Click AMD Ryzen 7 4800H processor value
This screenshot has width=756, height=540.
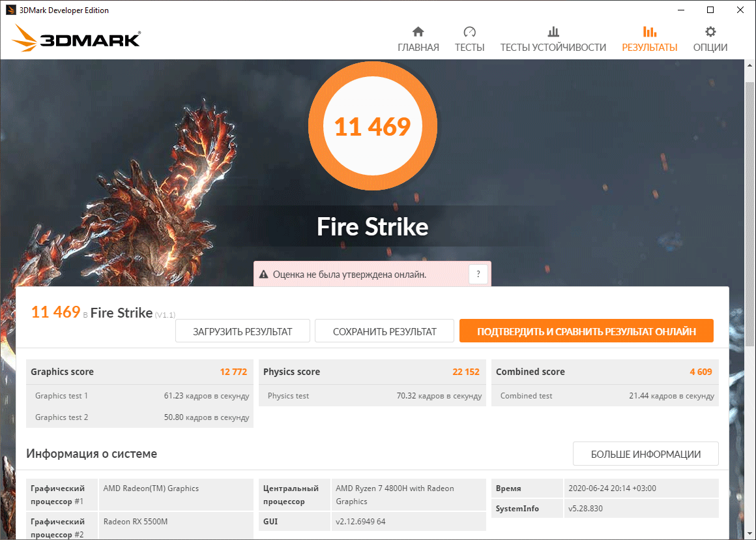[395, 494]
